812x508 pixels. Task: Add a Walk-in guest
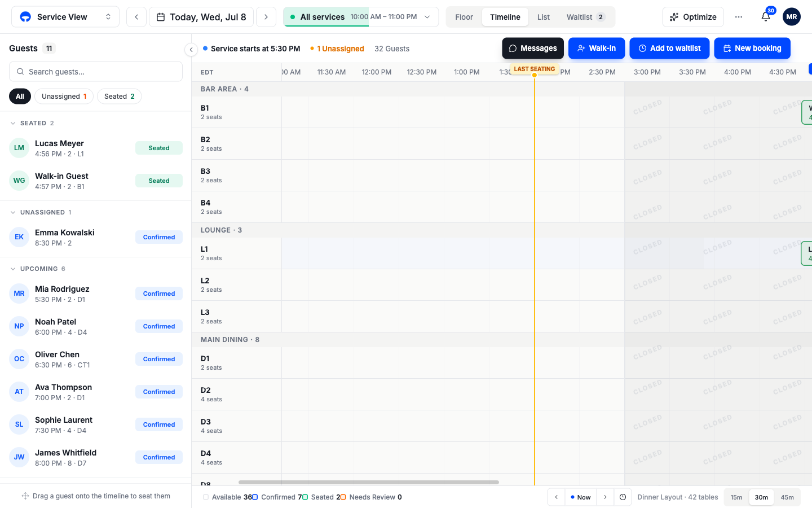[597, 49]
